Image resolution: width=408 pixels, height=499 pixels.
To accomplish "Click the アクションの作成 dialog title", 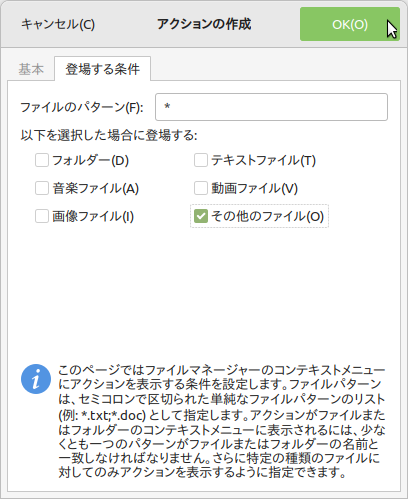I will point(204,24).
